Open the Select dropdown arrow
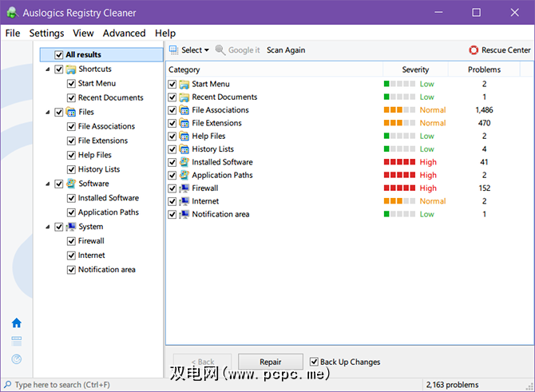The image size is (535, 392). coord(207,50)
